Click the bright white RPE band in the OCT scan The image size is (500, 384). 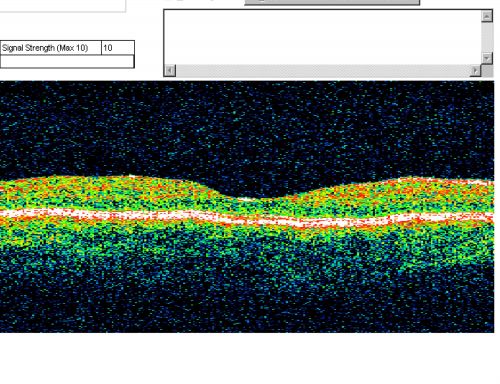point(247,217)
